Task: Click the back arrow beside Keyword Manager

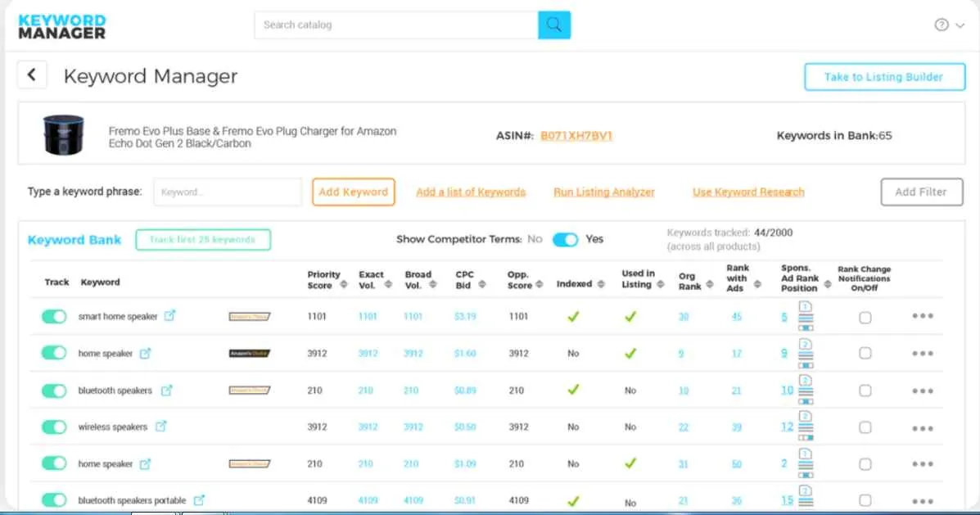Action: (31, 74)
